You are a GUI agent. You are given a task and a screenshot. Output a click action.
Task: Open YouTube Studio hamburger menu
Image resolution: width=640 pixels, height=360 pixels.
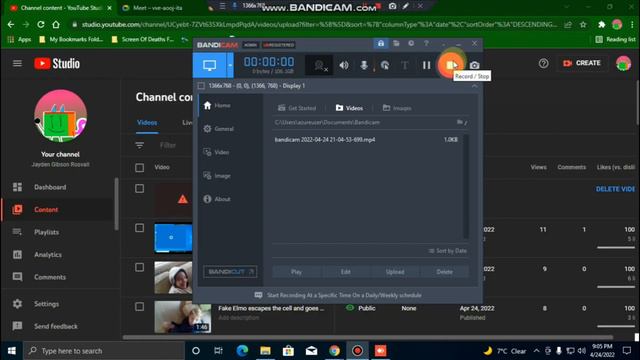(17, 63)
